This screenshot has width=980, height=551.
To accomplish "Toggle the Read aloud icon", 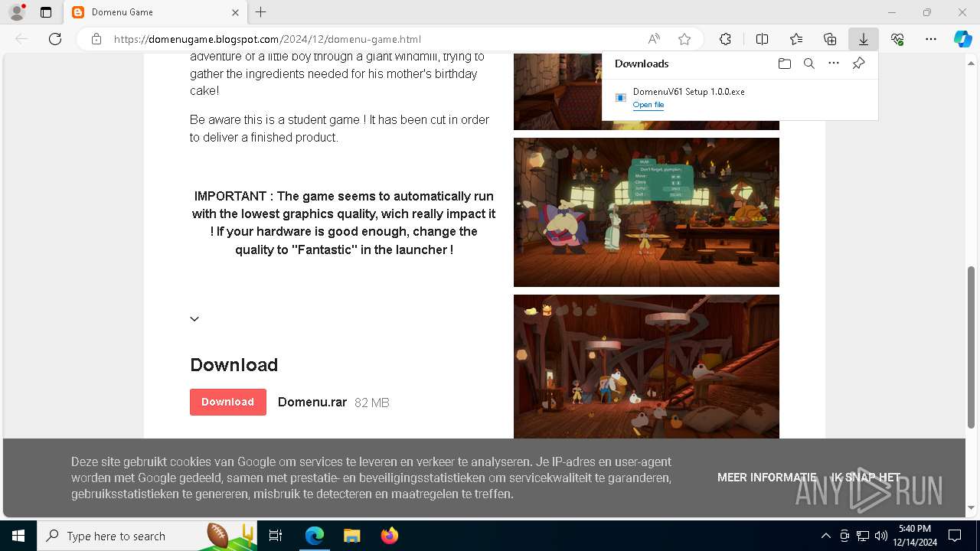I will pos(654,39).
